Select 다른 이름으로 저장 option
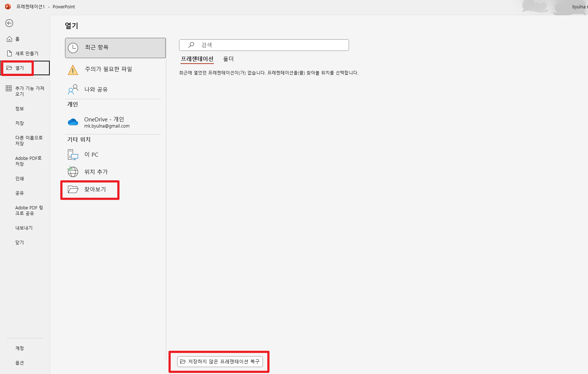This screenshot has height=374, width=588. (29, 141)
